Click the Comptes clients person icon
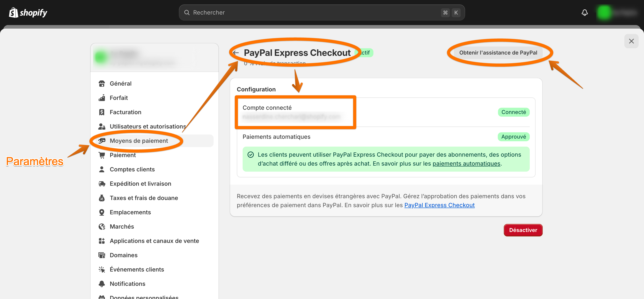Viewport: 644px width, 299px height. point(102,169)
